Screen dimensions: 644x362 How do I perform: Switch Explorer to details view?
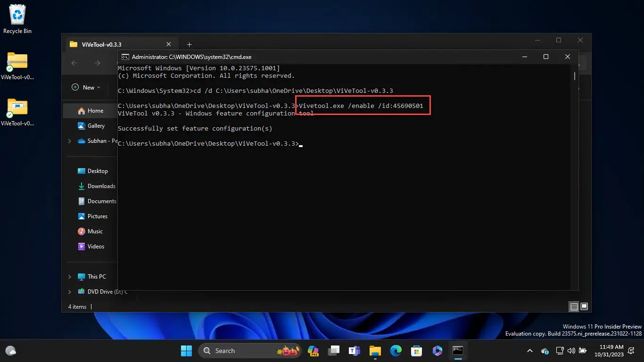point(574,307)
